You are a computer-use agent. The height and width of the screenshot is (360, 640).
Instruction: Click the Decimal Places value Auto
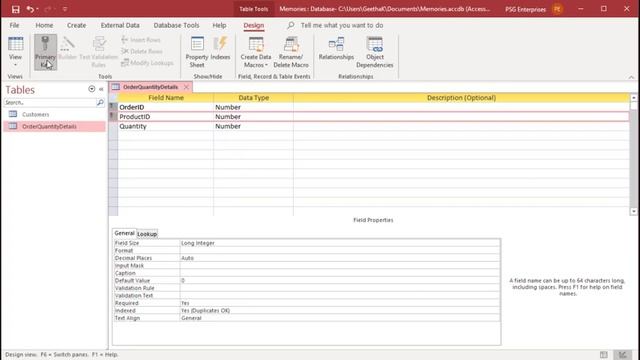click(340, 258)
